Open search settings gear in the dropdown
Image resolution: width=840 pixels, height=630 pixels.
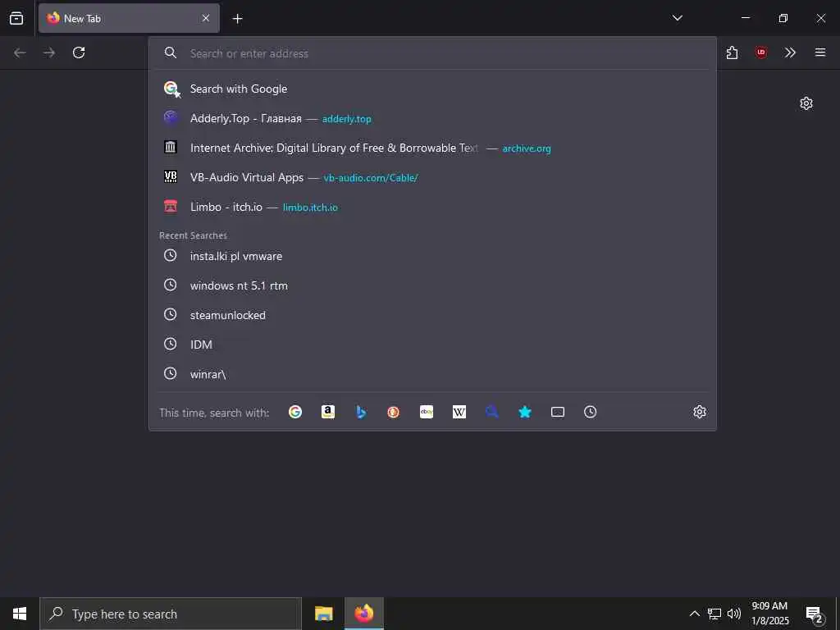[700, 412]
